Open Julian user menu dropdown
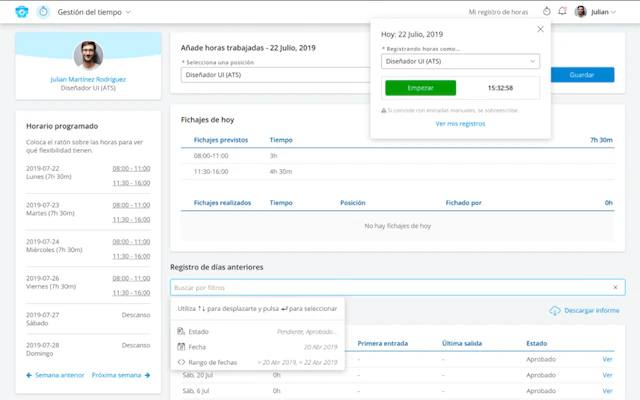 click(596, 12)
